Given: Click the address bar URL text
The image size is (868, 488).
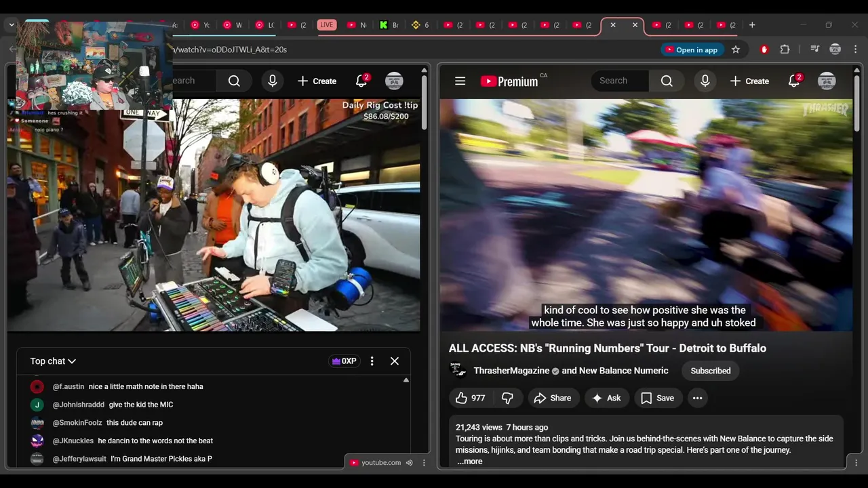Looking at the screenshot, I should (230, 49).
